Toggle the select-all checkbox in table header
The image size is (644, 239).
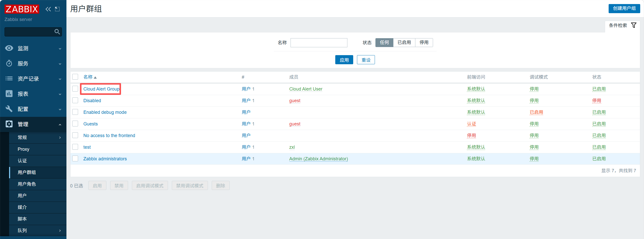click(x=75, y=77)
